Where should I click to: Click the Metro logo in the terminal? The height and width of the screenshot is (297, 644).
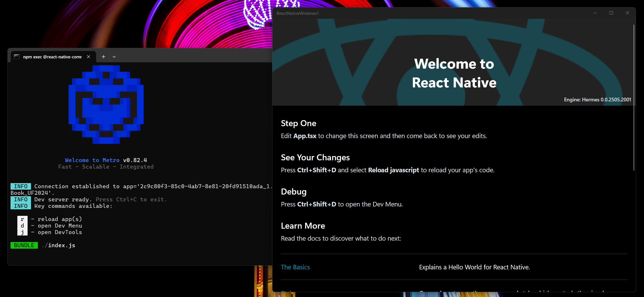click(x=106, y=105)
